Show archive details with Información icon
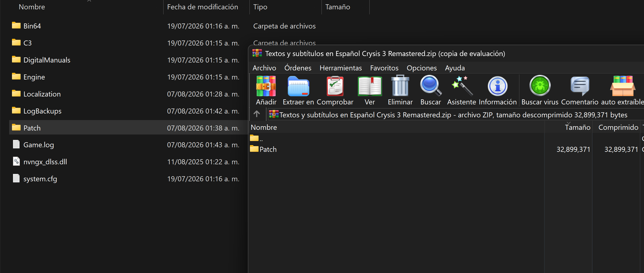 [497, 86]
